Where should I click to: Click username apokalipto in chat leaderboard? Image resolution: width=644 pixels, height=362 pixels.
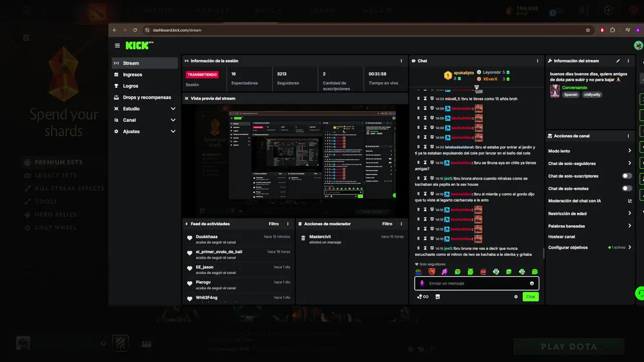(x=463, y=73)
